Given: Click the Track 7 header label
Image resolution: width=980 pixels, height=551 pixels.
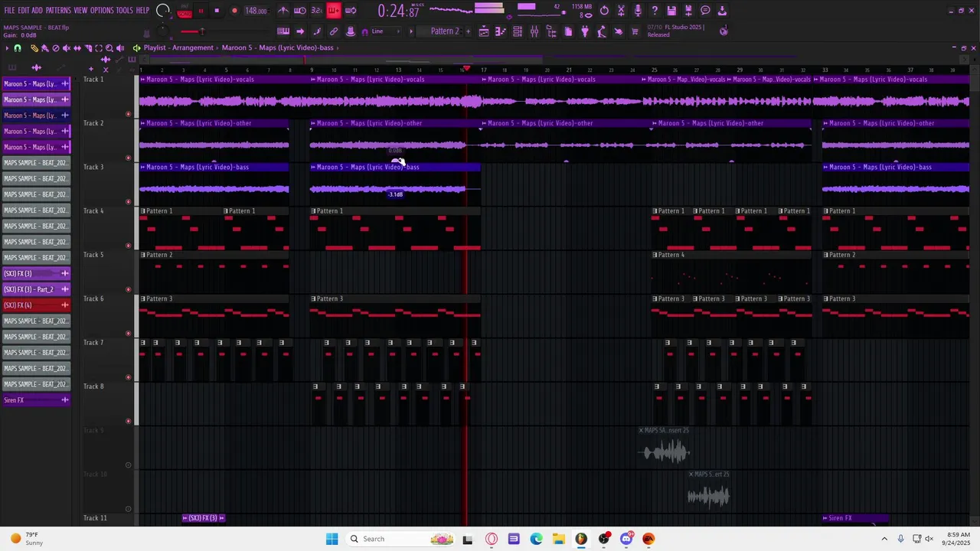Looking at the screenshot, I should [93, 342].
